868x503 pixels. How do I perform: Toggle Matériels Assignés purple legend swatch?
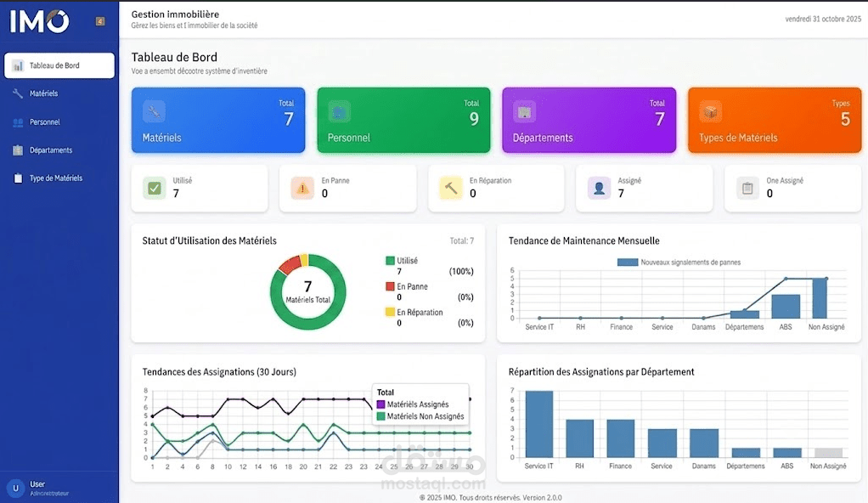[380, 404]
